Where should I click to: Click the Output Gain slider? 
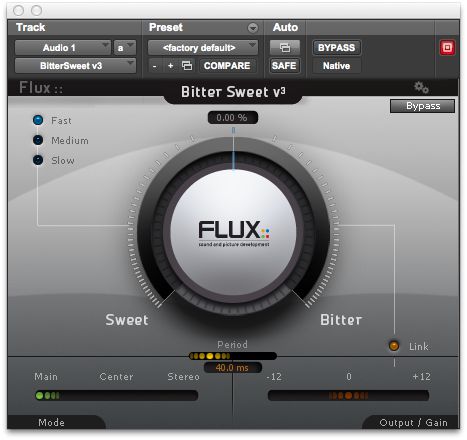coord(348,396)
